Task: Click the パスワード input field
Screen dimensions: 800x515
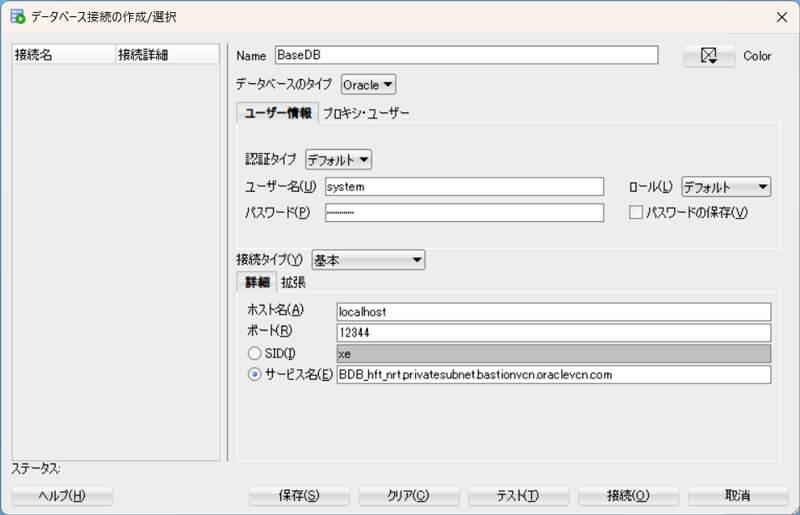Action: (464, 212)
